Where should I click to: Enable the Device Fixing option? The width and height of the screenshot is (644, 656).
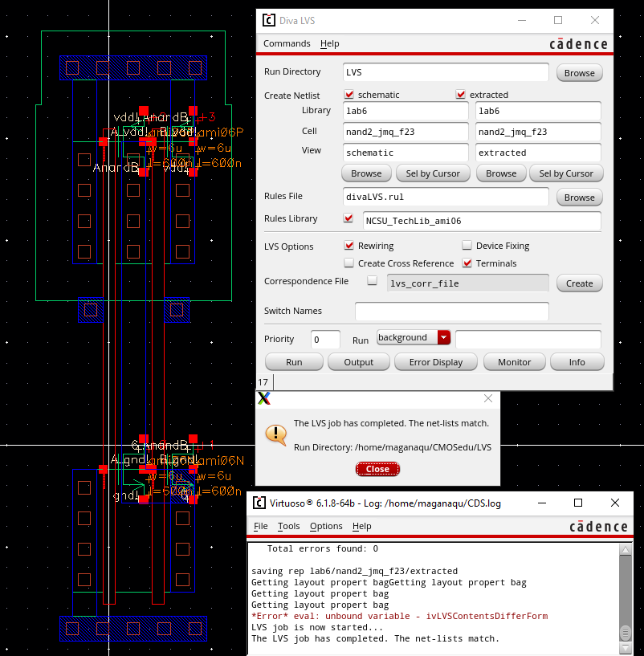(x=467, y=246)
